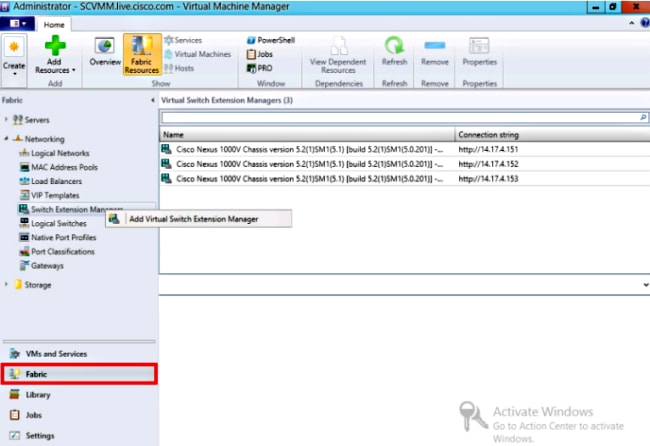Switch to VMs and Services workspace
The image size is (650, 446).
(79, 354)
